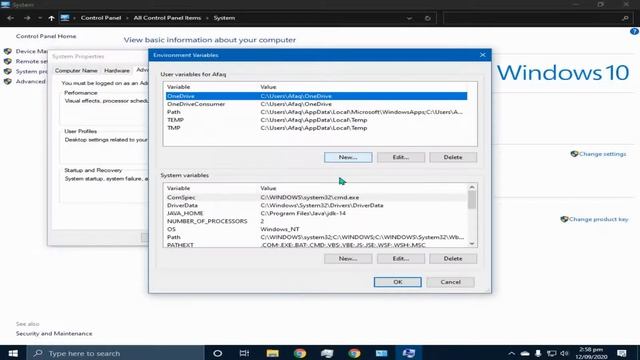Viewport: 640px width, 360px height.
Task: Click the taskbar clock and date
Action: [x=591, y=353]
